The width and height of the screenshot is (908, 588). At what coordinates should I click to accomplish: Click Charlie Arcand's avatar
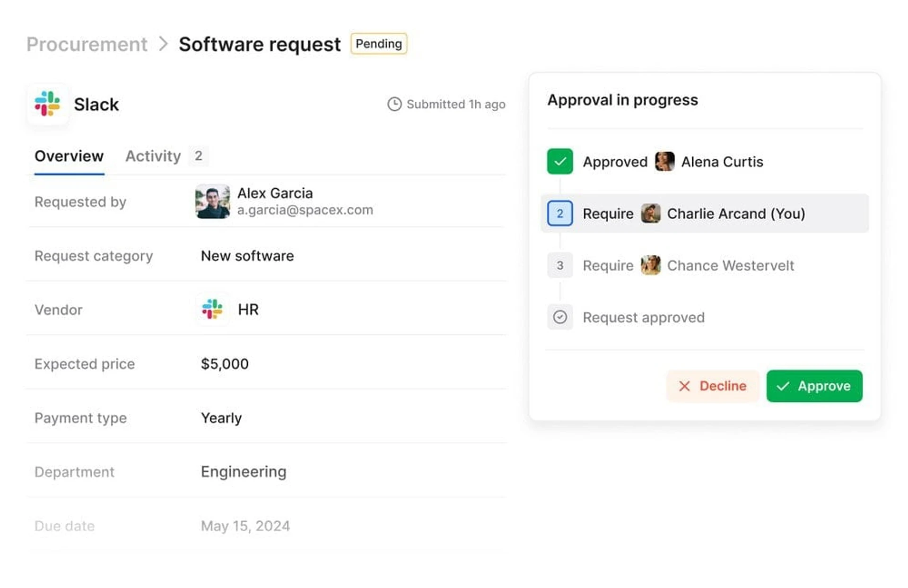[651, 213]
